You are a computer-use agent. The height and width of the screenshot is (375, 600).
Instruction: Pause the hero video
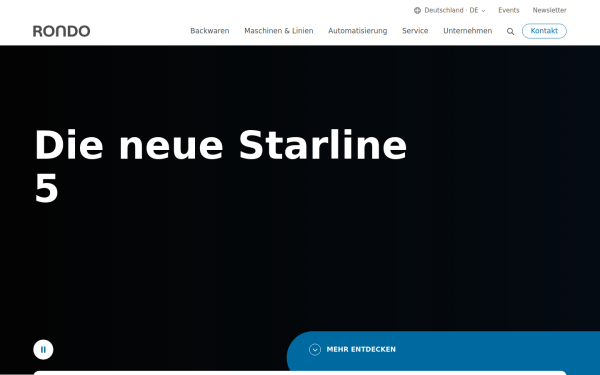tap(43, 349)
